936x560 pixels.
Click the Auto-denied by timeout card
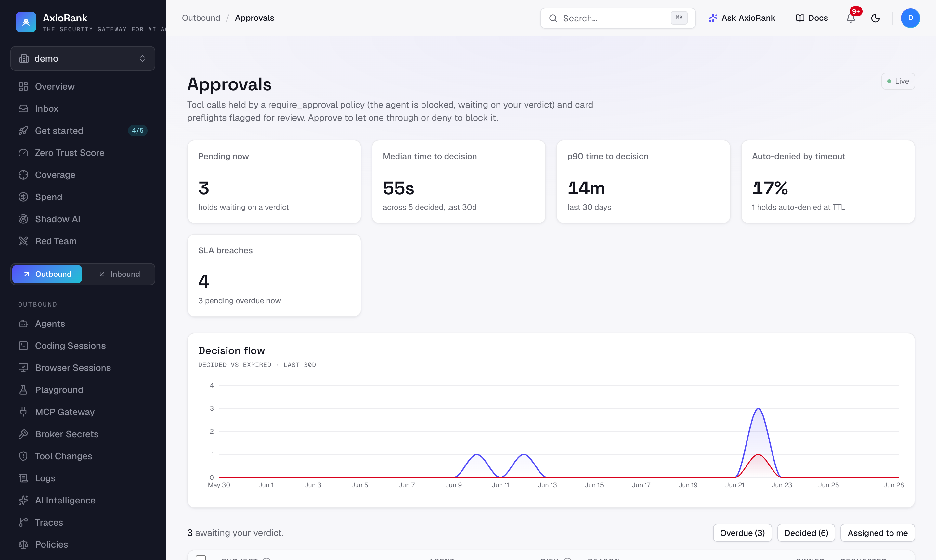[x=828, y=182]
